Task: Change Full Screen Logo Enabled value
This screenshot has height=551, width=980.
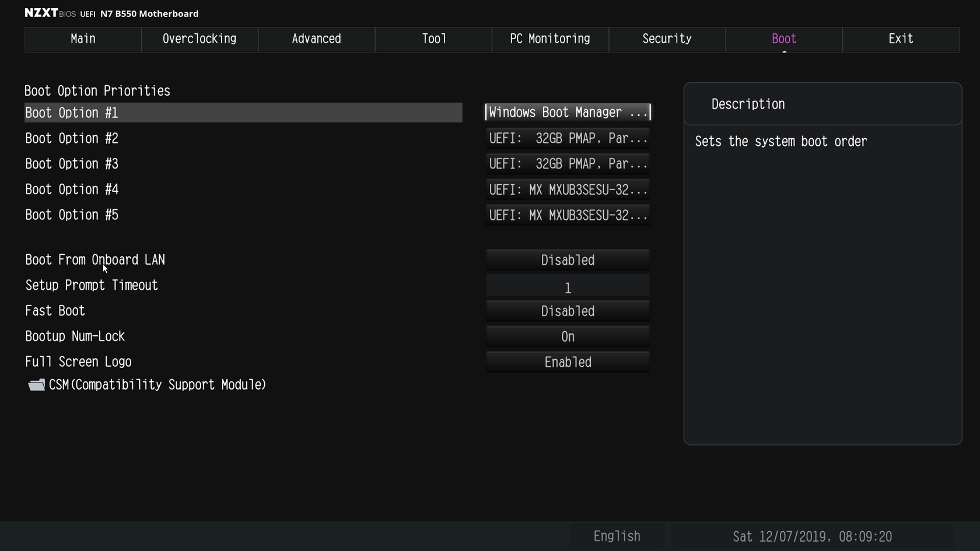Action: click(568, 363)
